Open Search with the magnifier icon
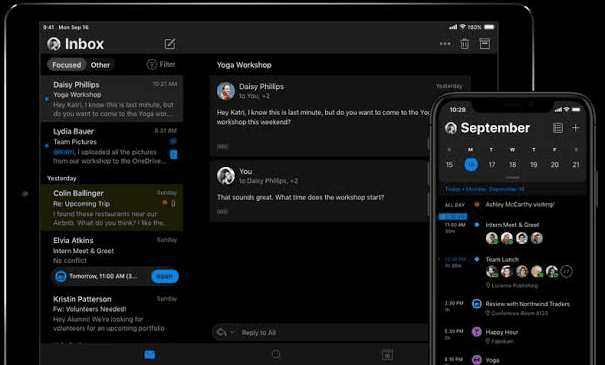Screen dimensions: 605x365 pos(276,354)
